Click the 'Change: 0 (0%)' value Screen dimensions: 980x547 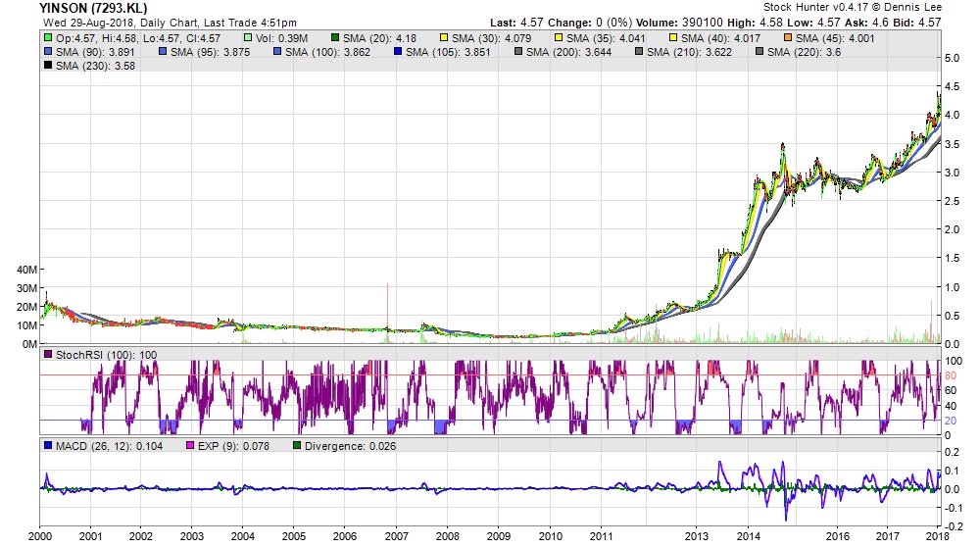coord(591,23)
